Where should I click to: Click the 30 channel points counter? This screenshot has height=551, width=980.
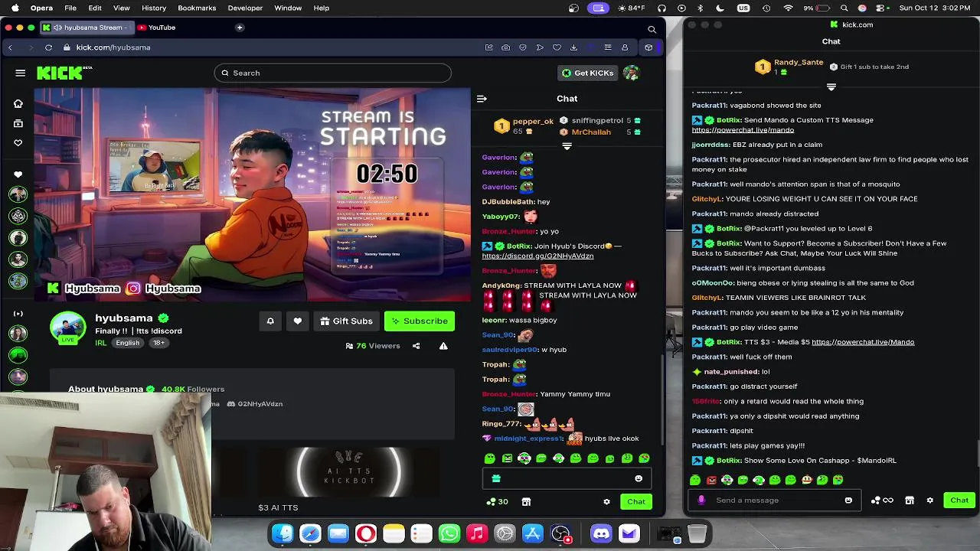pyautogui.click(x=497, y=502)
